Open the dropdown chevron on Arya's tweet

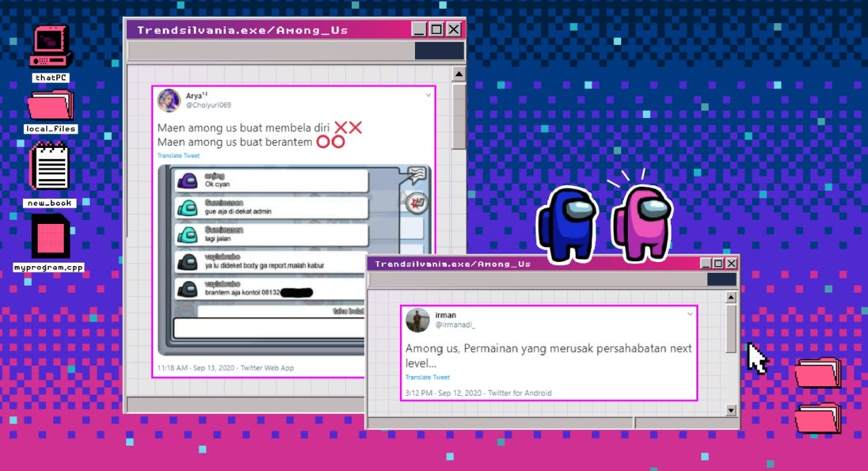point(428,95)
